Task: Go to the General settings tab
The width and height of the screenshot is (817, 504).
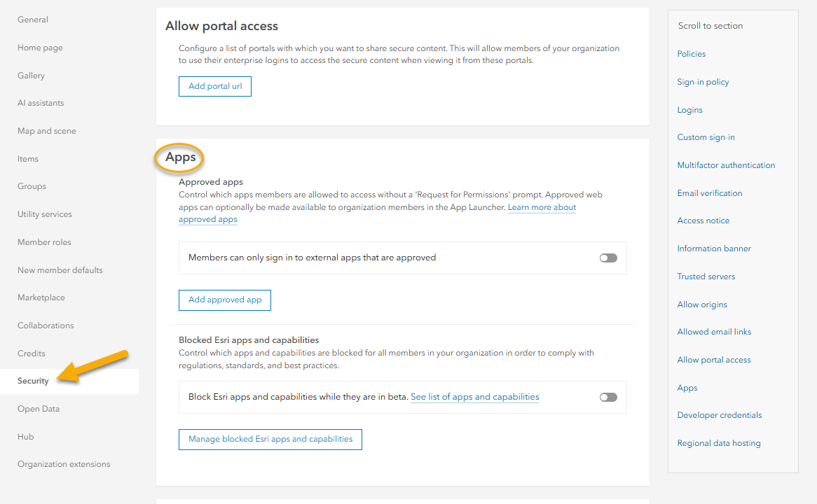Action: point(33,20)
